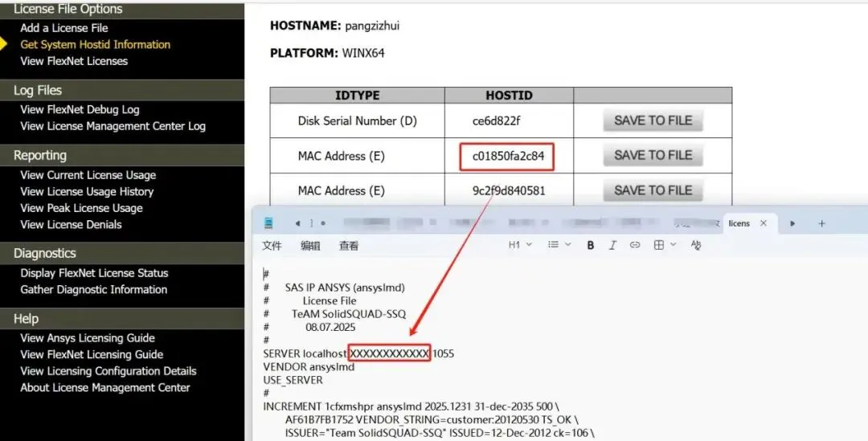Open View Ansys Licensing Guide
This screenshot has height=441, width=868.
pyautogui.click(x=88, y=338)
